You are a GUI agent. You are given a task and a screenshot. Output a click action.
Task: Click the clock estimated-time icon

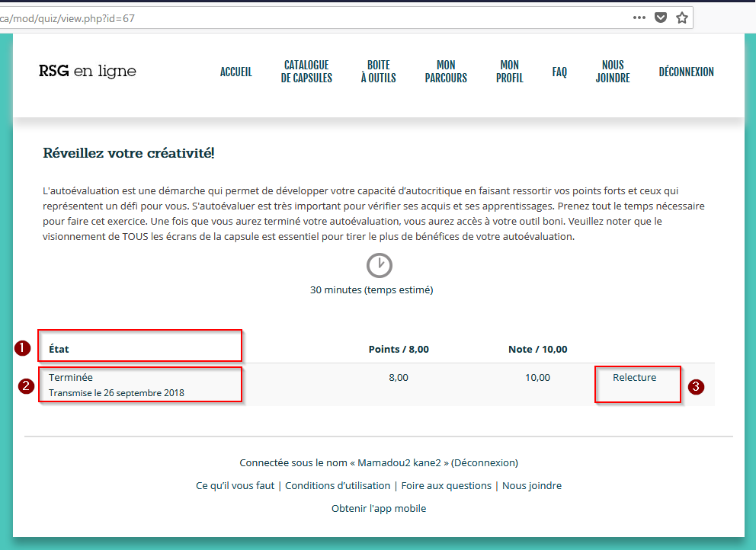379,265
